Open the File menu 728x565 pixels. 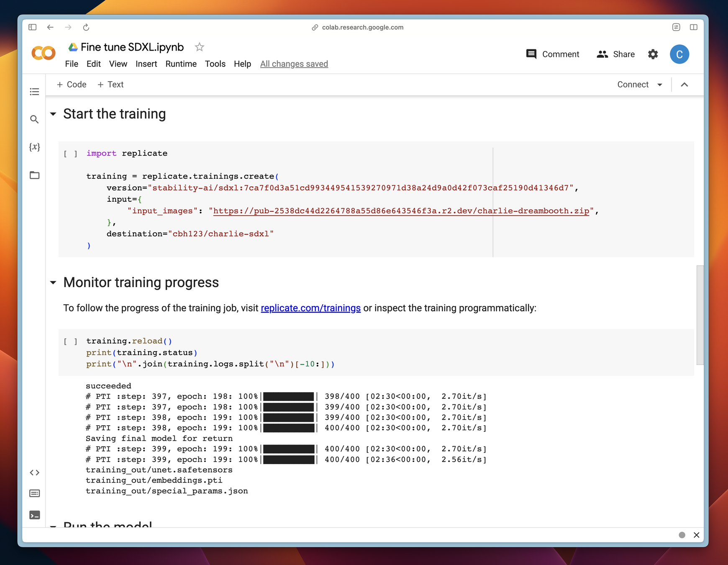click(x=72, y=64)
